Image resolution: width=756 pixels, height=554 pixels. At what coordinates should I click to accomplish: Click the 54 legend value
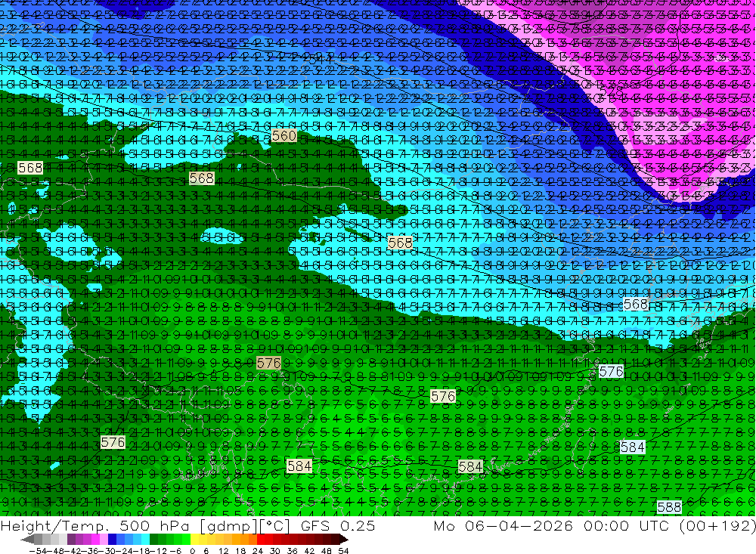tap(343, 551)
